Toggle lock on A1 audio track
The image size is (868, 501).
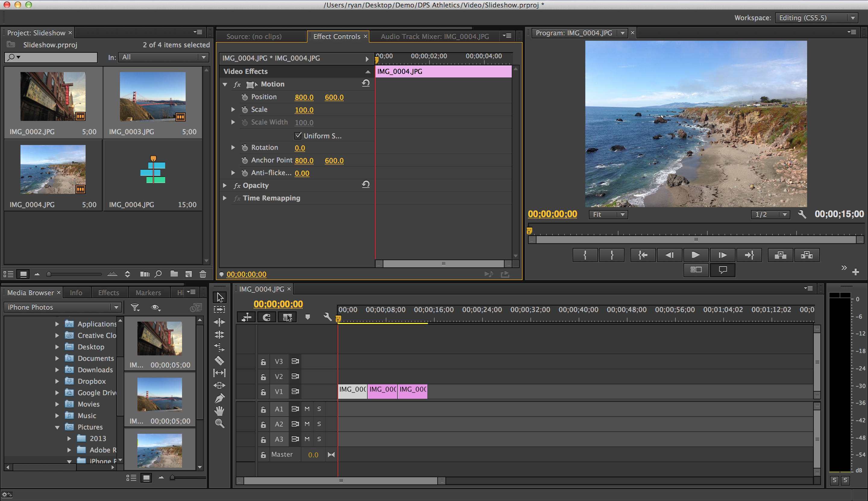263,410
